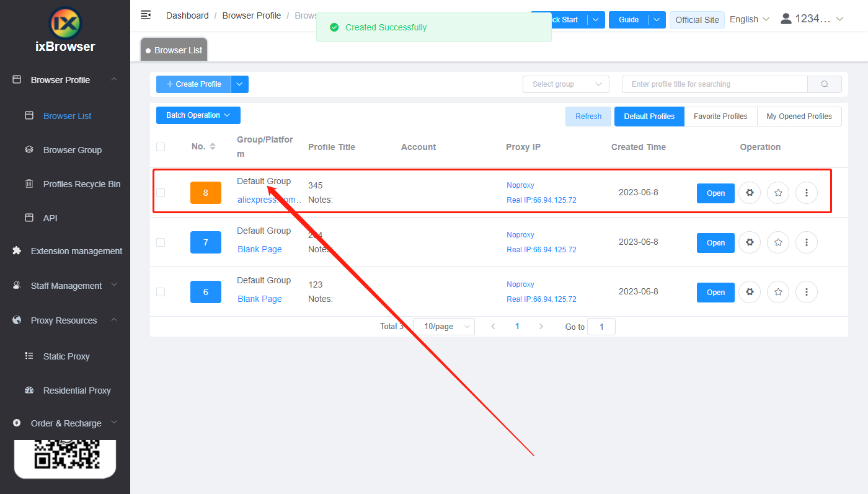
Task: Open the three-dot menu for profile 7
Action: pyautogui.click(x=806, y=242)
